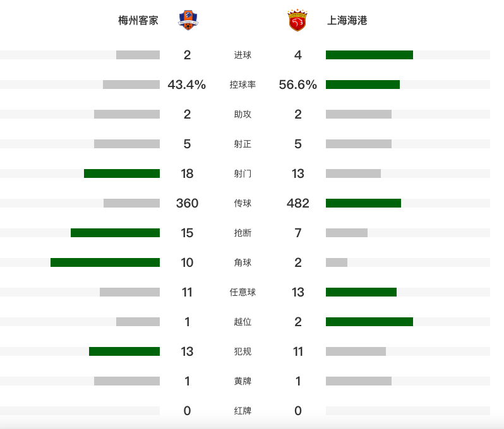Image resolution: width=504 pixels, height=429 pixels.
Task: Click the Meizhou Hakka team crest icon
Action: 188,20
